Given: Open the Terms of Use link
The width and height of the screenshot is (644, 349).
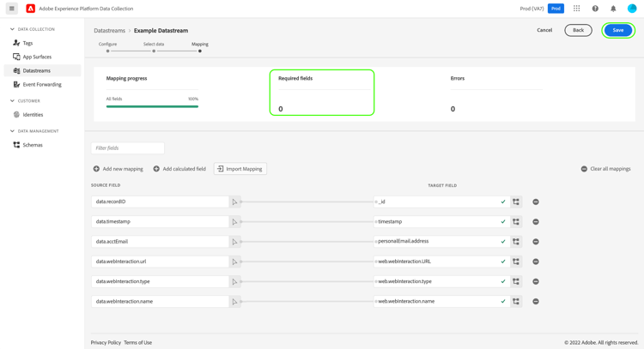Looking at the screenshot, I should [137, 342].
